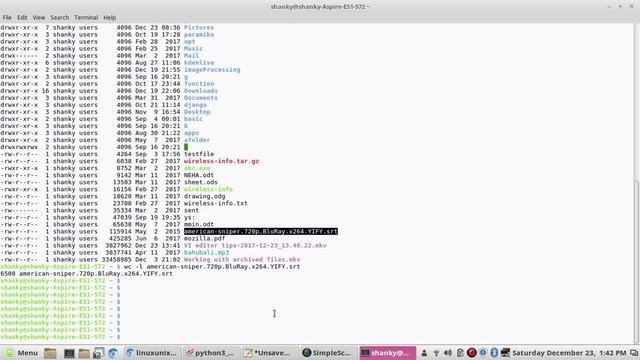Click the paramiko directory name
This screenshot has height=360, width=640.
point(199,35)
